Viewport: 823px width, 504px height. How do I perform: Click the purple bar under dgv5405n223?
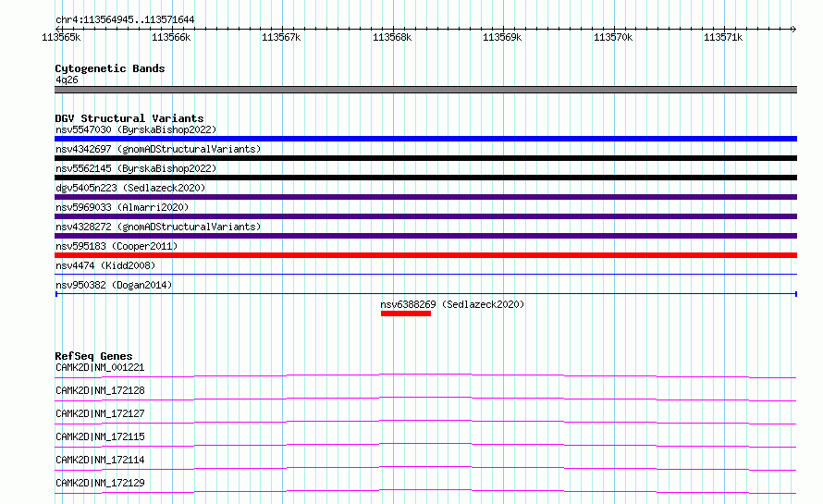[x=425, y=197]
